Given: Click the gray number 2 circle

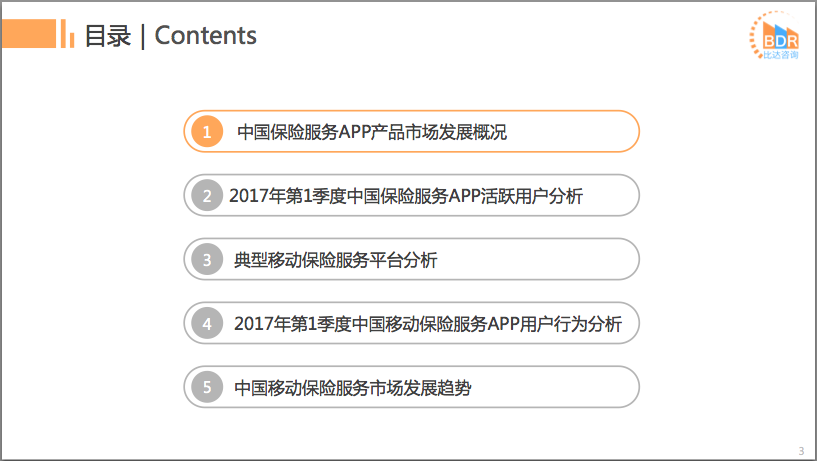Looking at the screenshot, I should coord(206,196).
